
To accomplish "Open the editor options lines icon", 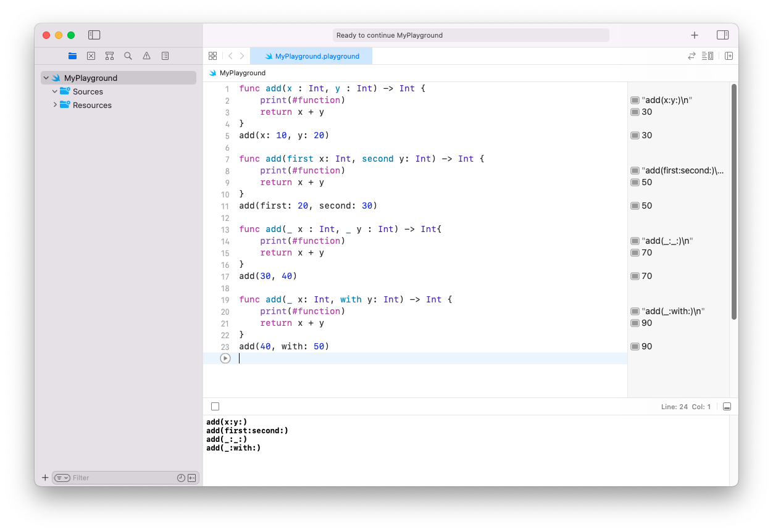I will (708, 56).
